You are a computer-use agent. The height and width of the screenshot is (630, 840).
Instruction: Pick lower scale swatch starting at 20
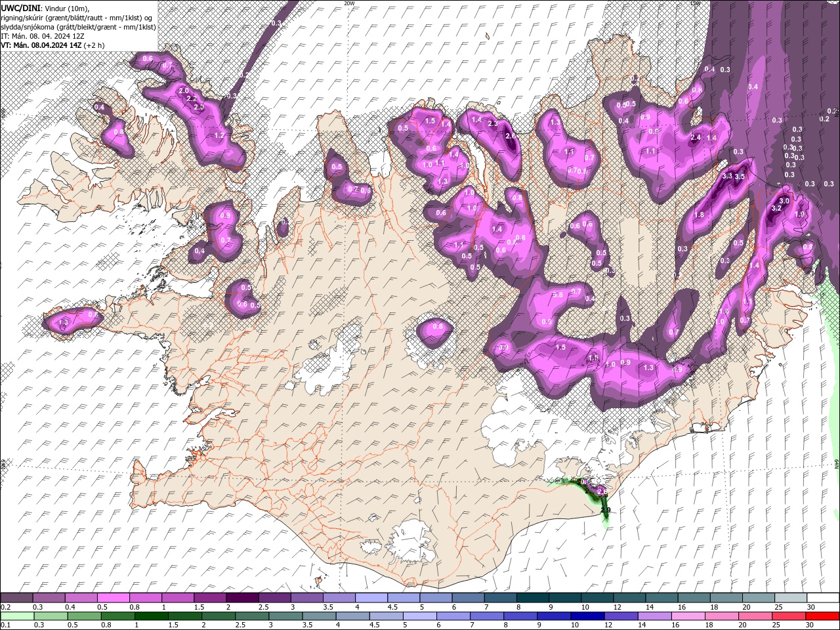point(756,616)
